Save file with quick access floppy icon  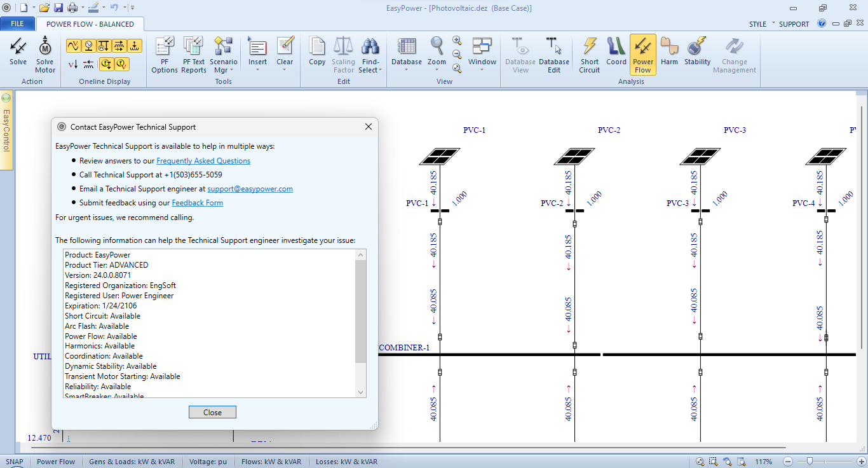coord(58,8)
